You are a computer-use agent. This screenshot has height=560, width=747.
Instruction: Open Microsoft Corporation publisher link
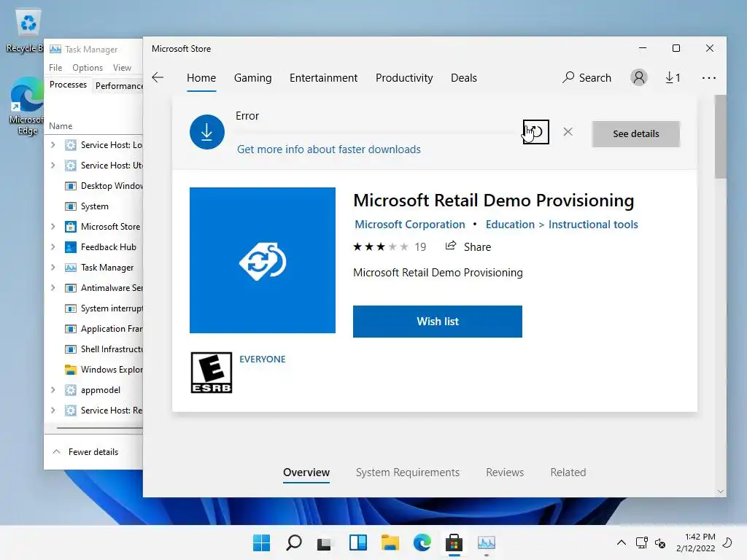point(410,225)
